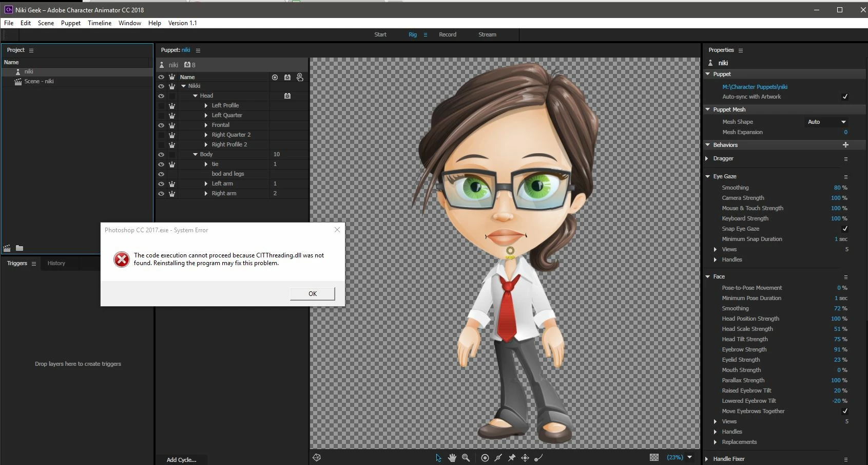
Task: Select the Pin (Fixed) tool
Action: 512,458
